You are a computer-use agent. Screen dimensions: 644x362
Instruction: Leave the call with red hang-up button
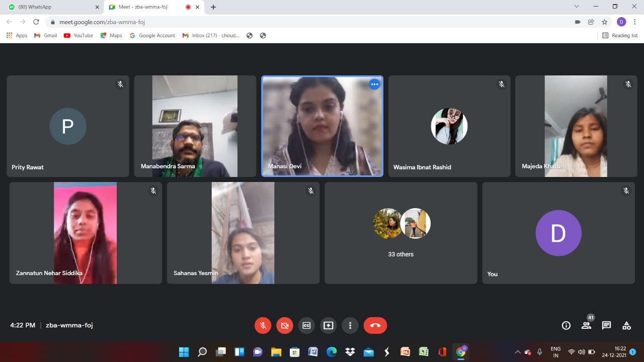pyautogui.click(x=375, y=325)
